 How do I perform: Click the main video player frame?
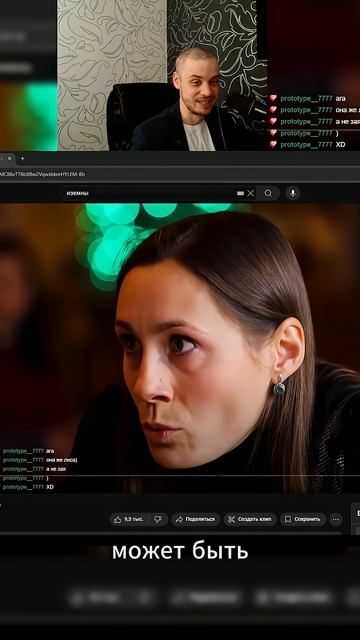(x=180, y=349)
